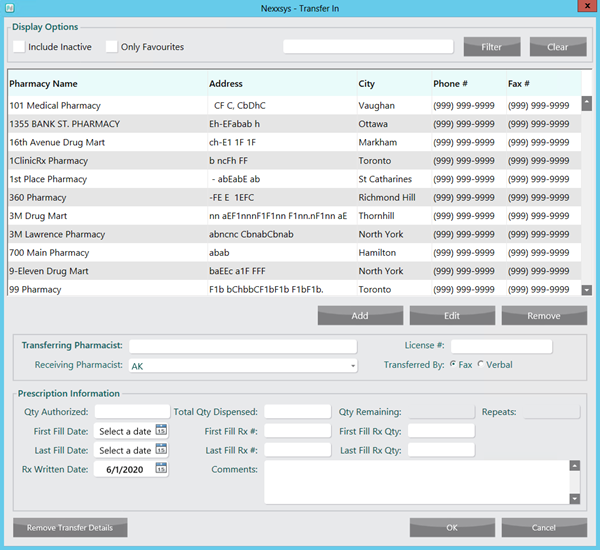Select 3M Drug Mart row

point(294,215)
